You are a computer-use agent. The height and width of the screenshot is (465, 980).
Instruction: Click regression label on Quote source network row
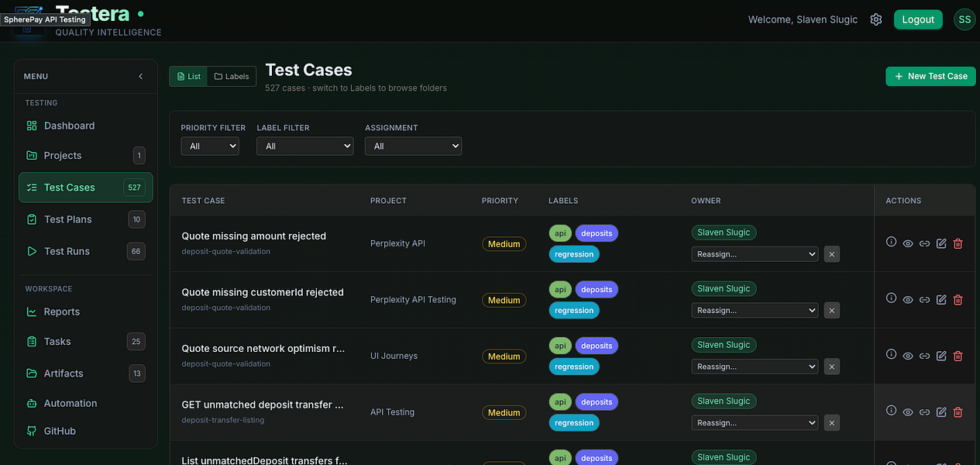(574, 367)
